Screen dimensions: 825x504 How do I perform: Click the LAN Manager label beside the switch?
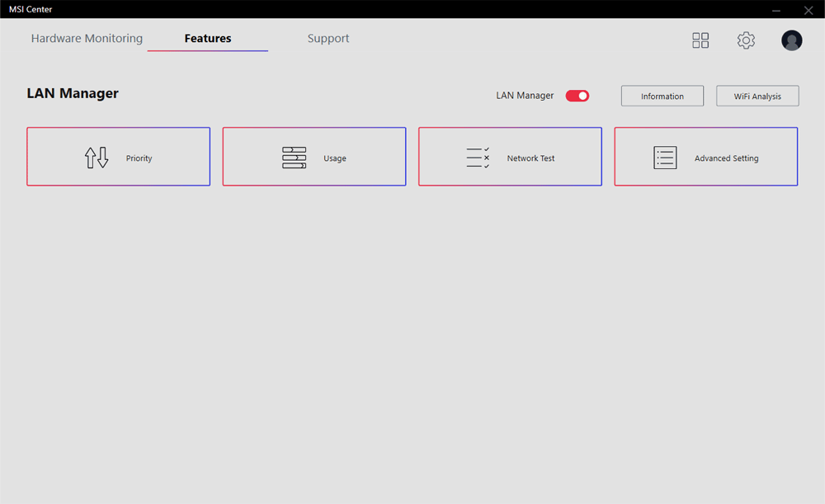tap(525, 96)
